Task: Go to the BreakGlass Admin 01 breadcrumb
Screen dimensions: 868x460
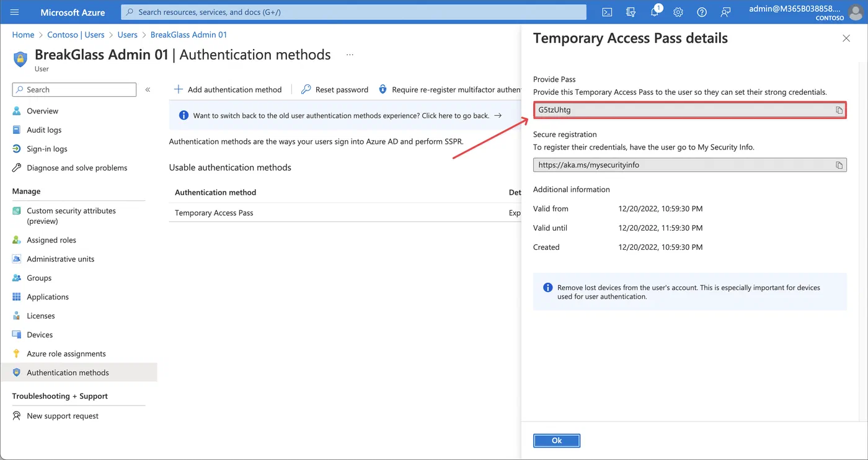Action: pyautogui.click(x=189, y=35)
